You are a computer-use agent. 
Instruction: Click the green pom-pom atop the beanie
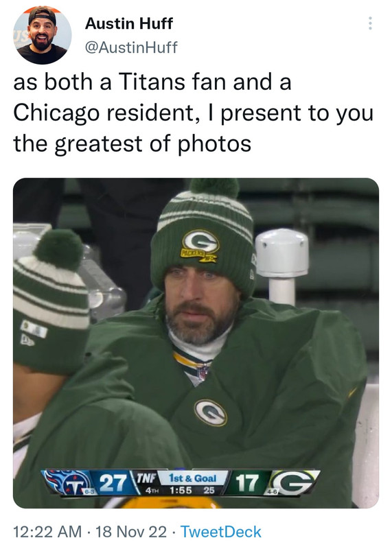(x=214, y=187)
